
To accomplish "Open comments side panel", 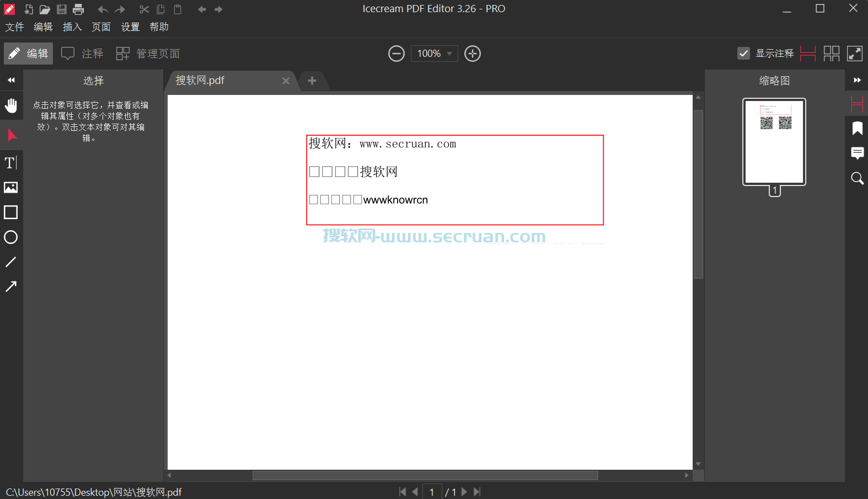I will pos(858,153).
